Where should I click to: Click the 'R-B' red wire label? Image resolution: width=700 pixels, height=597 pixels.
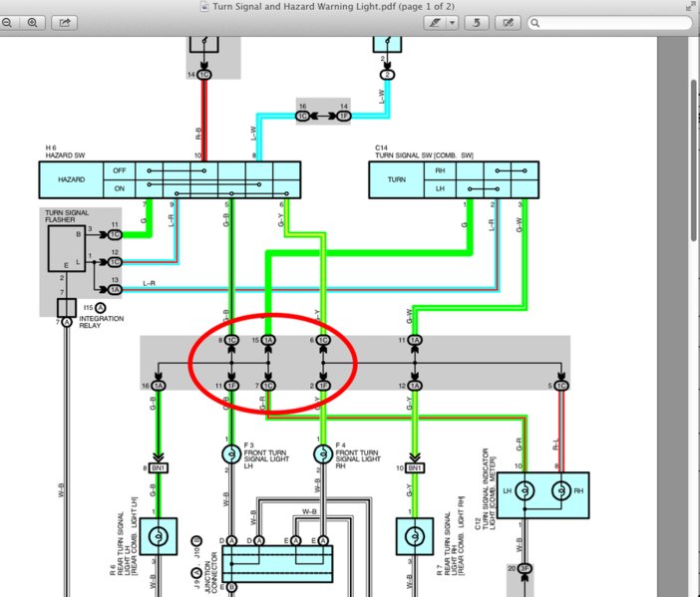click(x=198, y=134)
